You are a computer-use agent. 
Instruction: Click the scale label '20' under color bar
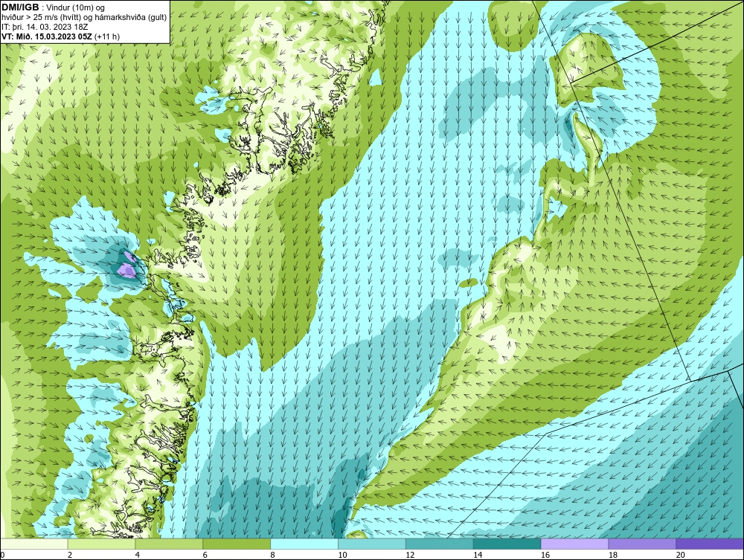tap(681, 555)
